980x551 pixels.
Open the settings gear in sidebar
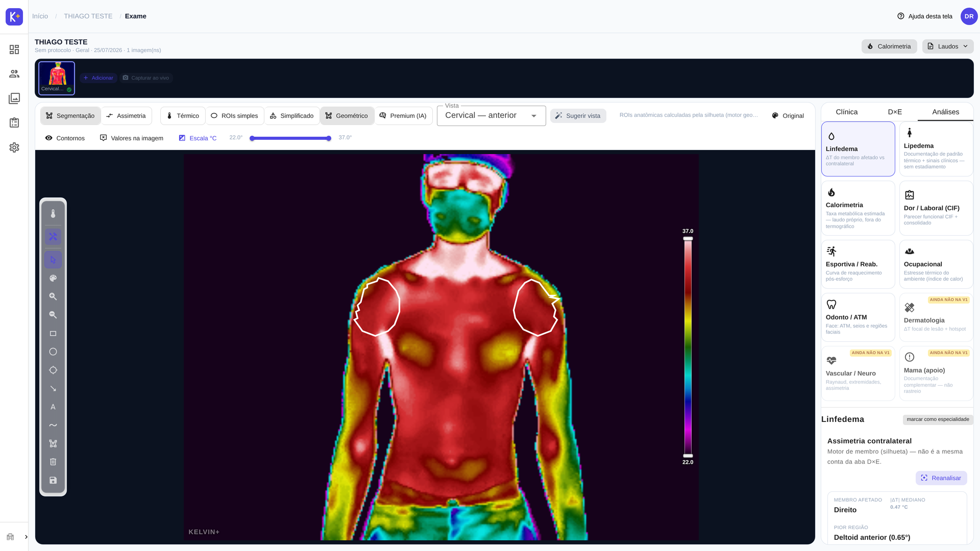[x=14, y=147]
